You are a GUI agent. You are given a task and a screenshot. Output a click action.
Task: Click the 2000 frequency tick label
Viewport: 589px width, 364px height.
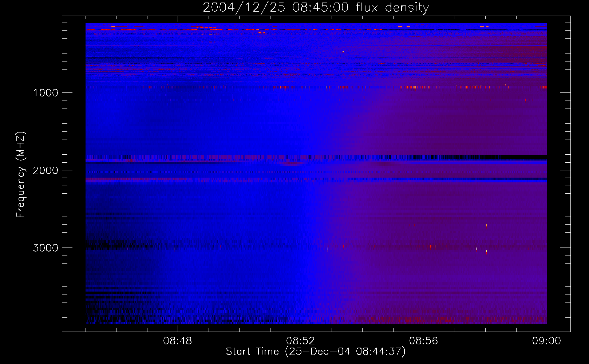(x=46, y=170)
